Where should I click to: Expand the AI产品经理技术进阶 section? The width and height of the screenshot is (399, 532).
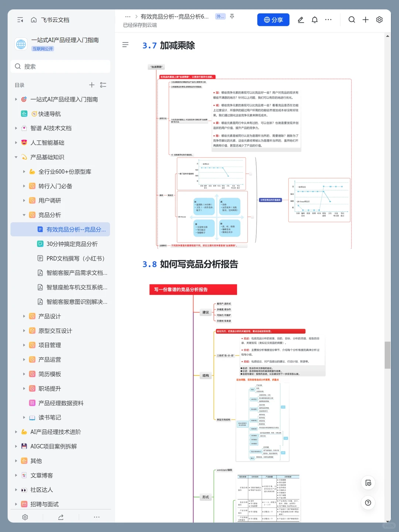pos(16,432)
